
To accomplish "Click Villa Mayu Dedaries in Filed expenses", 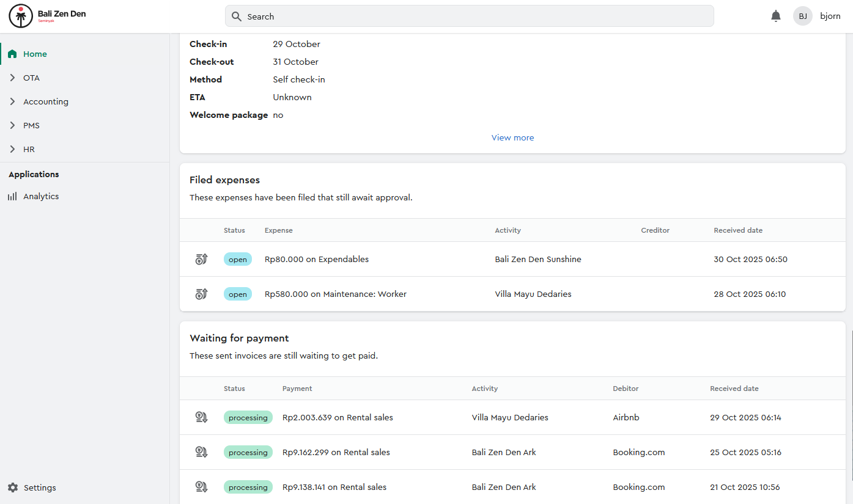I will pyautogui.click(x=533, y=294).
